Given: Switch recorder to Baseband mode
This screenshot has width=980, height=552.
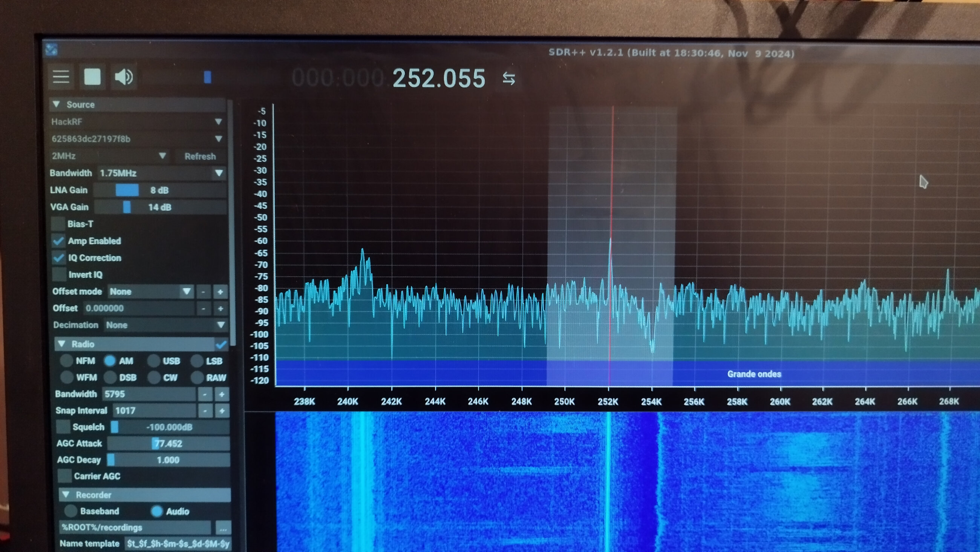Looking at the screenshot, I should pyautogui.click(x=71, y=511).
